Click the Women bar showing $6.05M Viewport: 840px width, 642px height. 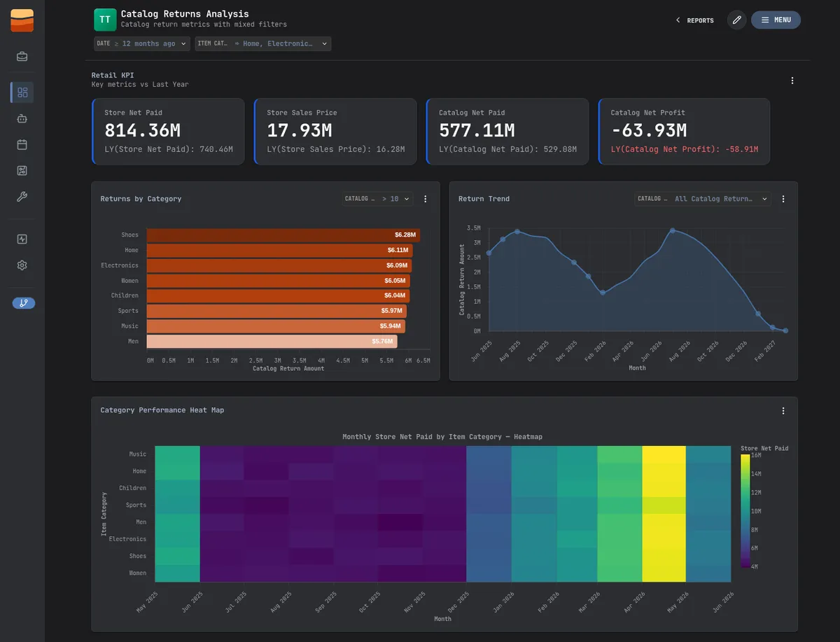[x=278, y=281]
